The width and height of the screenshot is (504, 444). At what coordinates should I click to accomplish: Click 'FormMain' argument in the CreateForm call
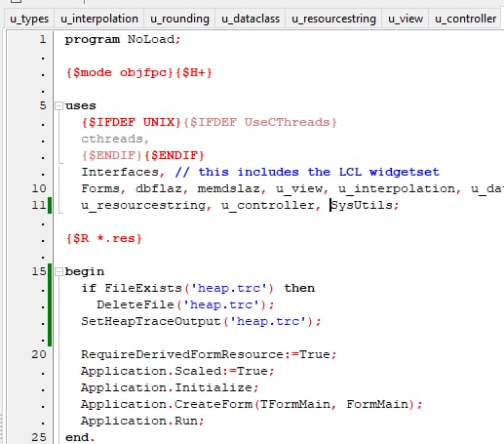click(x=377, y=404)
